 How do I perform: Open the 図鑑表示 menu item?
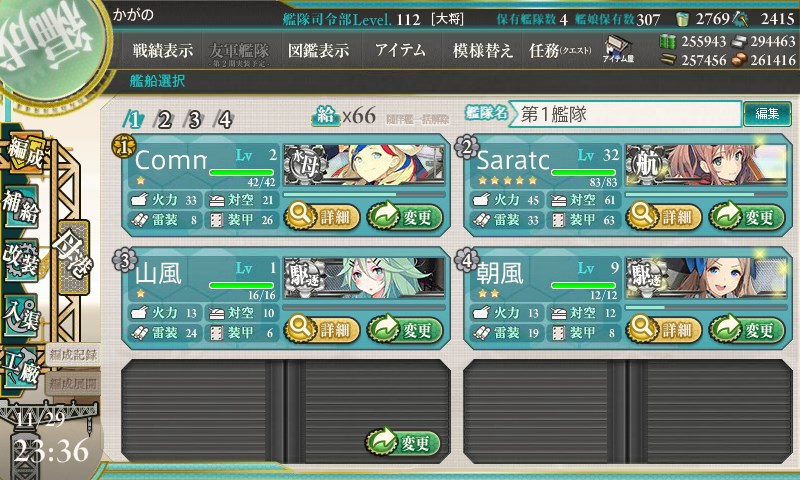click(318, 50)
